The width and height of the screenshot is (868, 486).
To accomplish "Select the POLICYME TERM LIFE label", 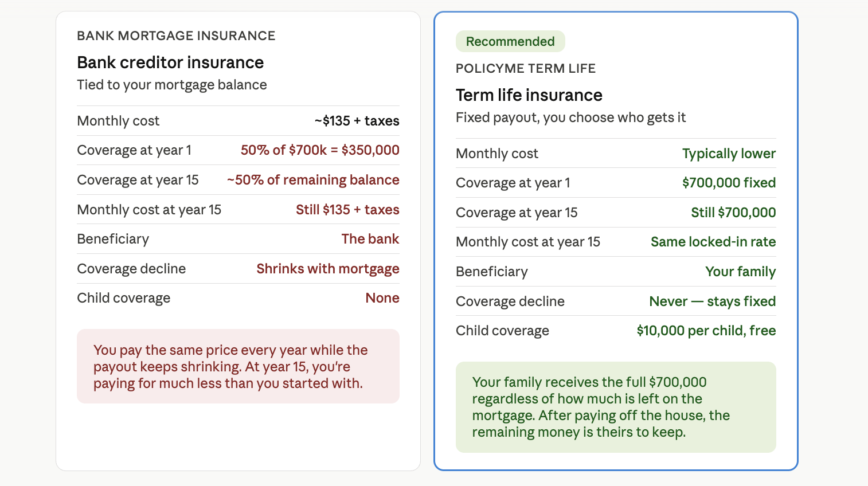I will pyautogui.click(x=525, y=68).
